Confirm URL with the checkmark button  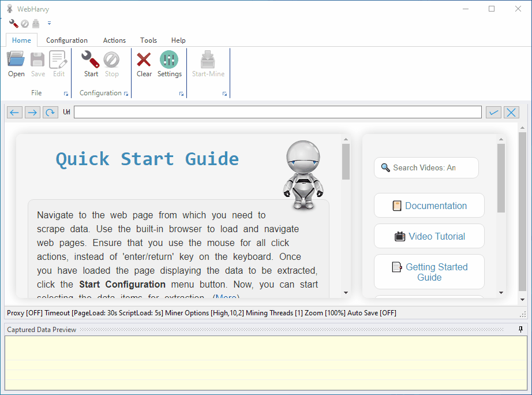(493, 113)
